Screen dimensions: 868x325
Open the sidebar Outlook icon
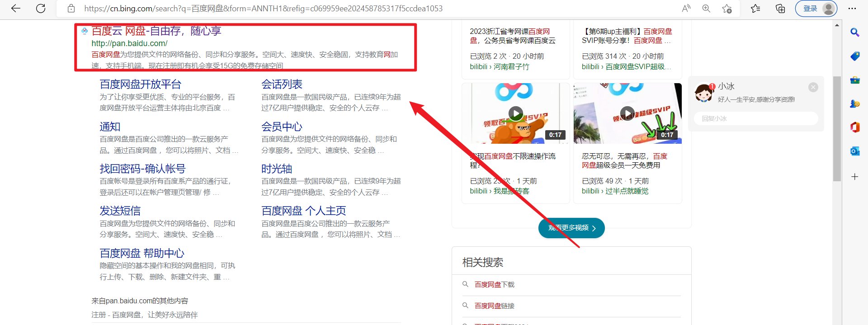click(x=854, y=151)
